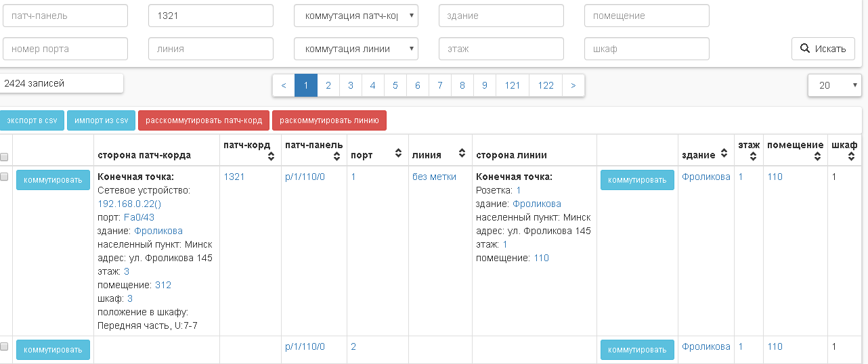The height and width of the screenshot is (364, 868).
Task: Select the checkbox for port 2 row
Action: pyautogui.click(x=4, y=346)
